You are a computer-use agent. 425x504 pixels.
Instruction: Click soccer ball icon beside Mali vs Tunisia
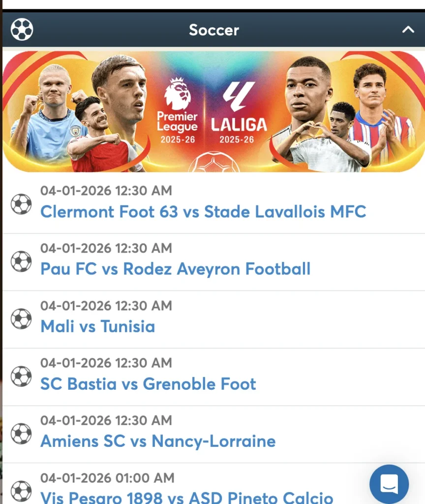[x=21, y=319]
